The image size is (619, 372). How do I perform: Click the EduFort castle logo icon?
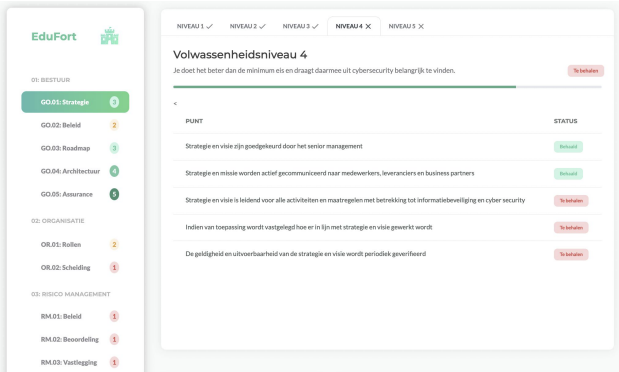click(x=109, y=36)
